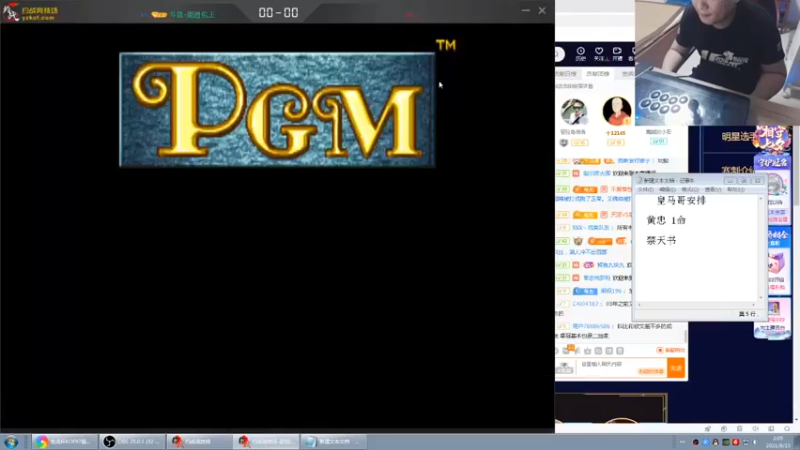
Task: Click username 用户78886586 in chat
Action: [x=591, y=327]
